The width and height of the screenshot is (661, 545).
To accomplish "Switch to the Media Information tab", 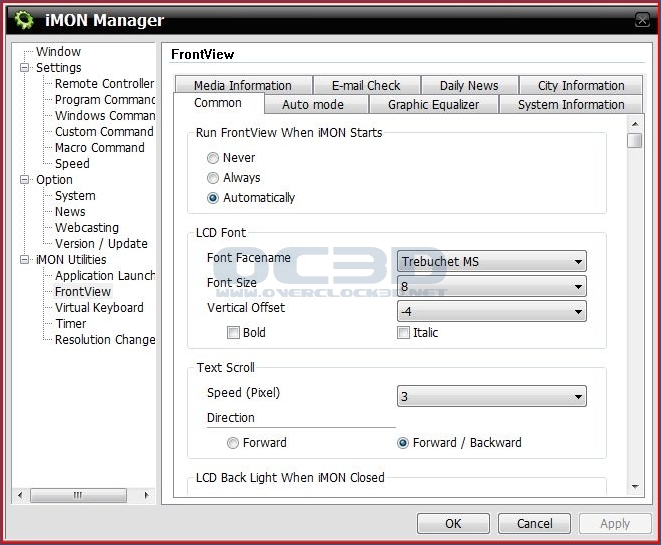I will (243, 85).
